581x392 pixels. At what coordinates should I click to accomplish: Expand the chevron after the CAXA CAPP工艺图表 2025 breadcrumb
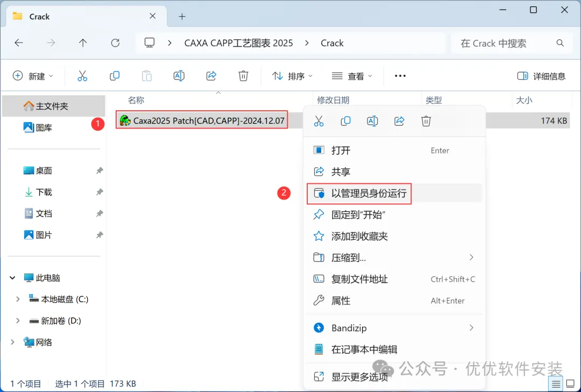click(x=307, y=43)
